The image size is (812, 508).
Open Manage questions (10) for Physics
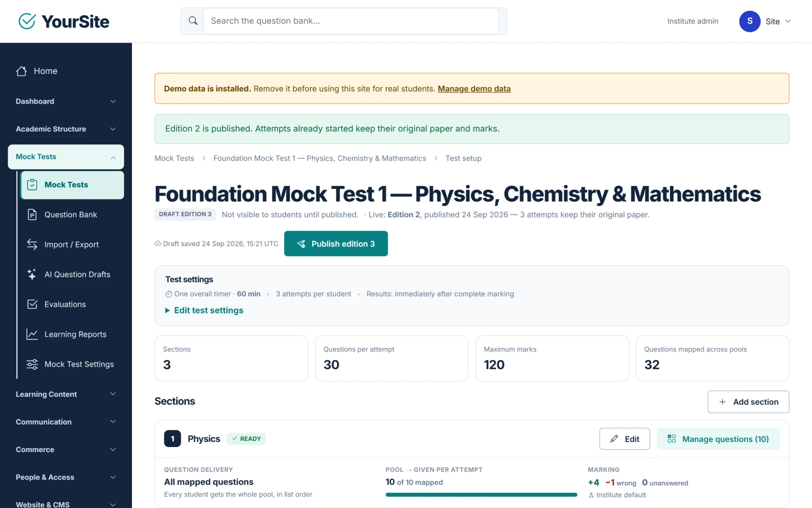point(718,439)
